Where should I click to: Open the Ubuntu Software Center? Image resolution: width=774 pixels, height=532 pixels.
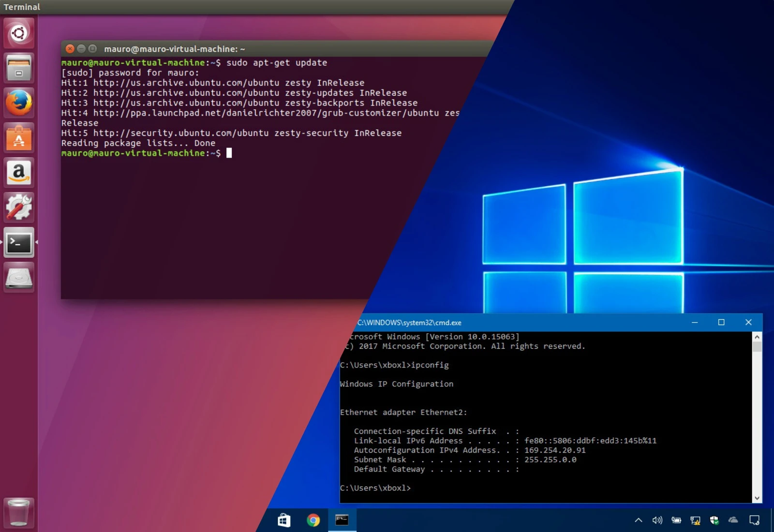(x=19, y=138)
